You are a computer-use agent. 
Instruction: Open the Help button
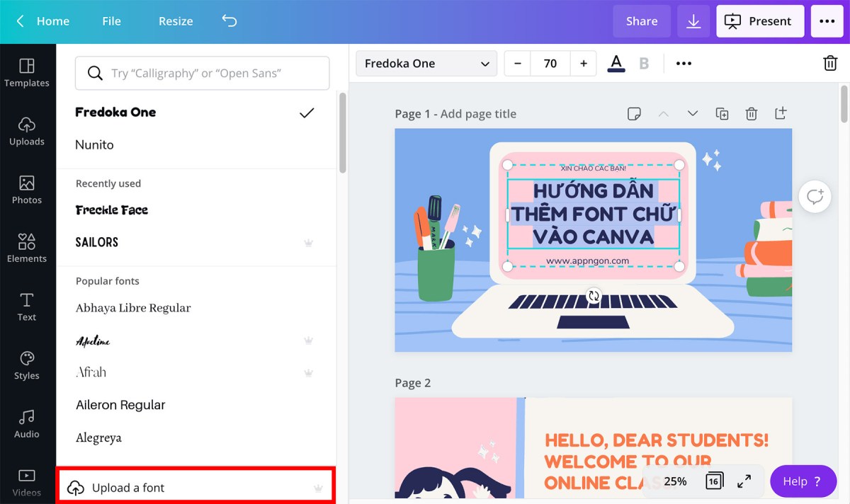803,481
